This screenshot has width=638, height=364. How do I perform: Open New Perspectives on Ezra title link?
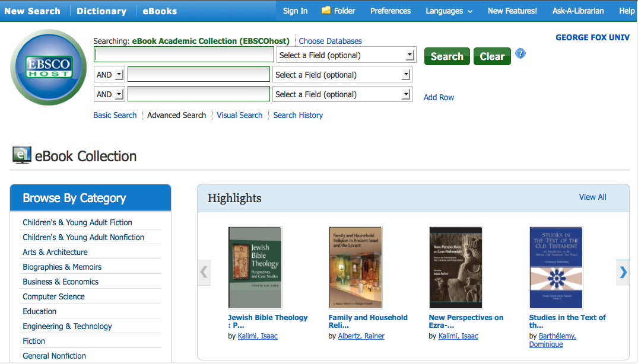(466, 321)
